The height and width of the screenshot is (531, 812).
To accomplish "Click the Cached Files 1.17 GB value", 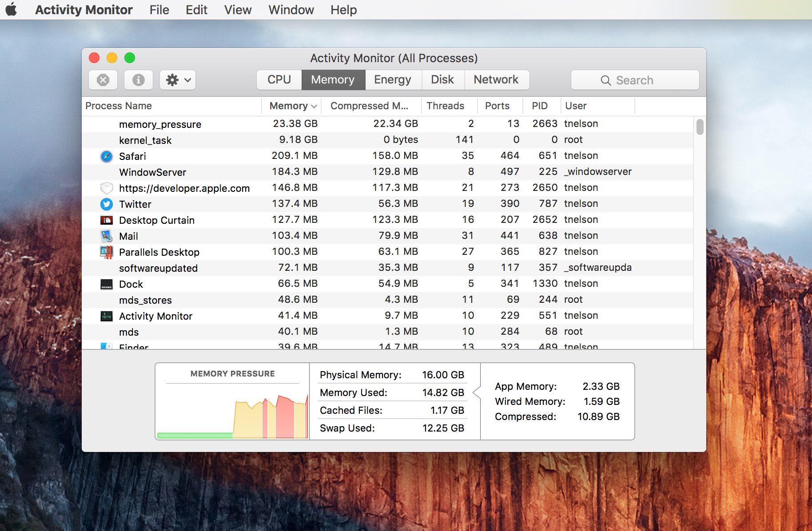I will [x=447, y=410].
